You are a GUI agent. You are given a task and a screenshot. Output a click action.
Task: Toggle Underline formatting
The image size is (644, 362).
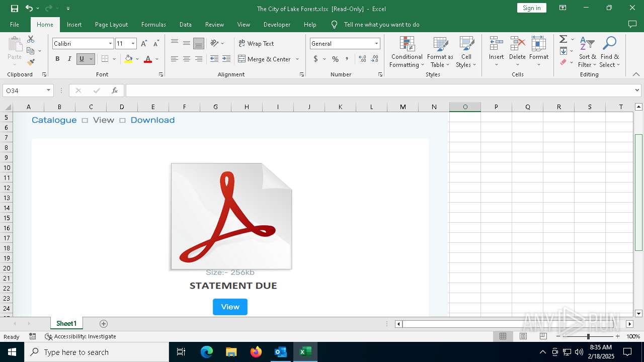pos(82,59)
